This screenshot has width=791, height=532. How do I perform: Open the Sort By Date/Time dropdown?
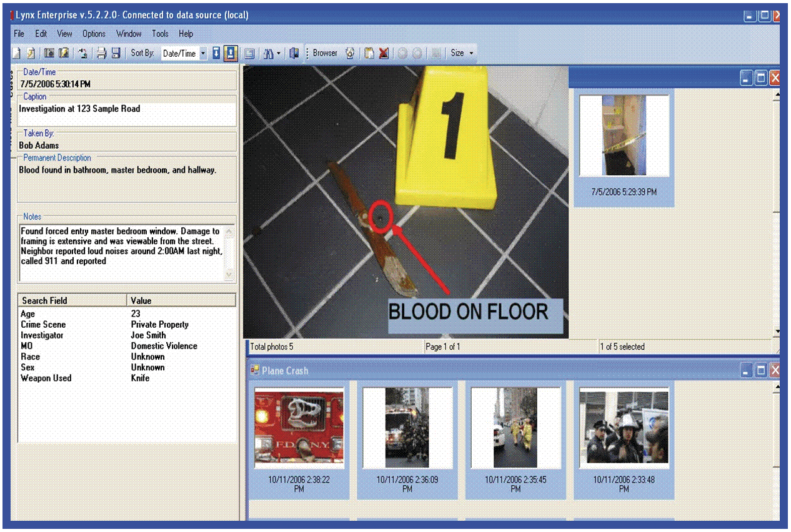(x=203, y=54)
